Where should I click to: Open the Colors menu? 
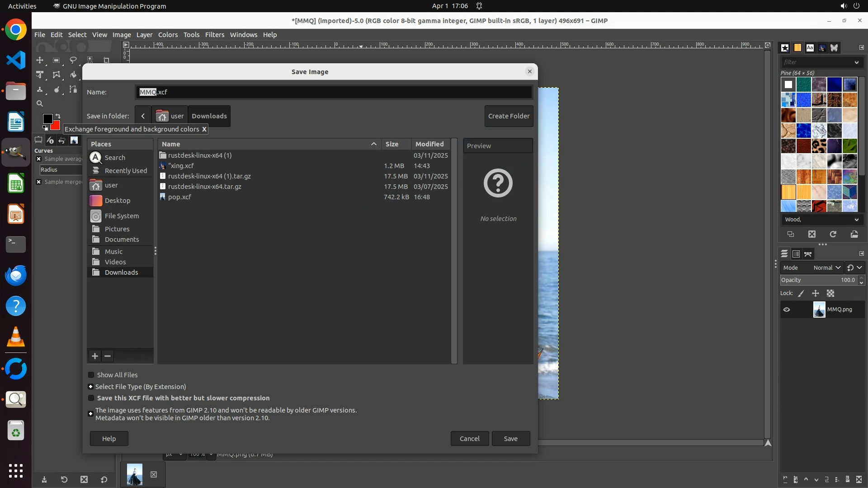point(168,35)
